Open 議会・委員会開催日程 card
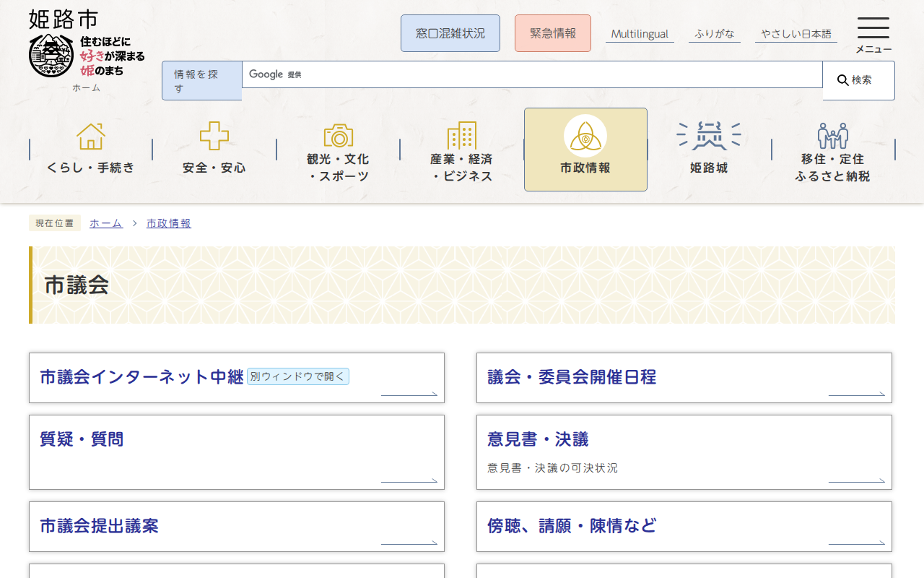The image size is (924, 578). pos(572,377)
